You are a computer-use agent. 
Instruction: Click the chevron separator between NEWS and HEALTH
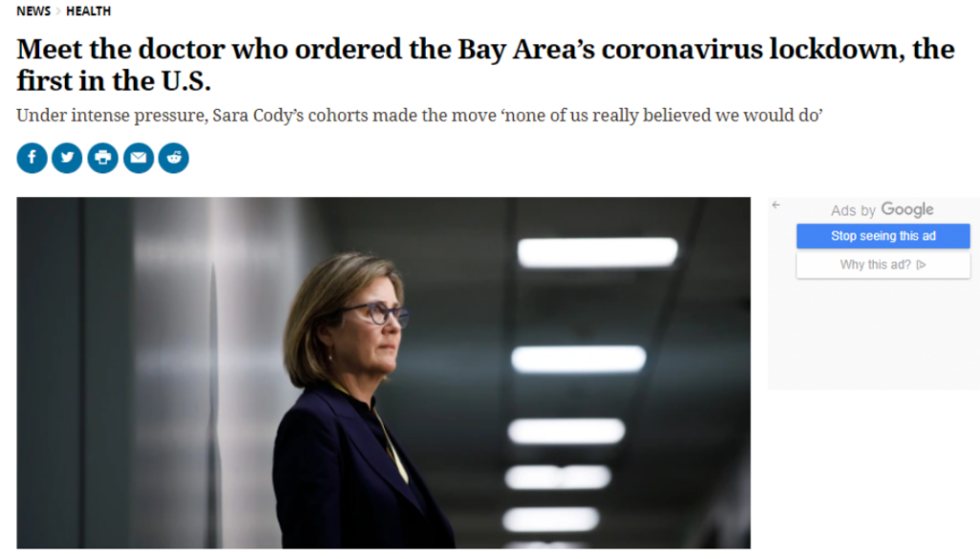pos(58,11)
